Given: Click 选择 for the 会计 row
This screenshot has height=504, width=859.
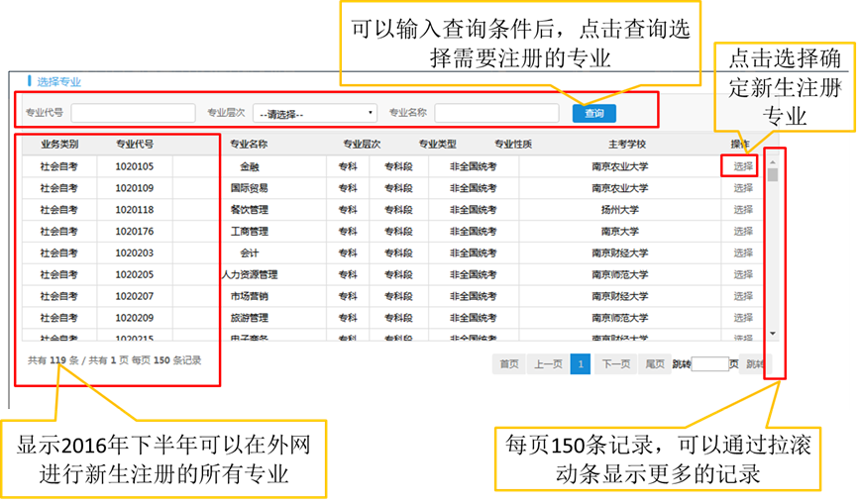Looking at the screenshot, I should tap(743, 253).
